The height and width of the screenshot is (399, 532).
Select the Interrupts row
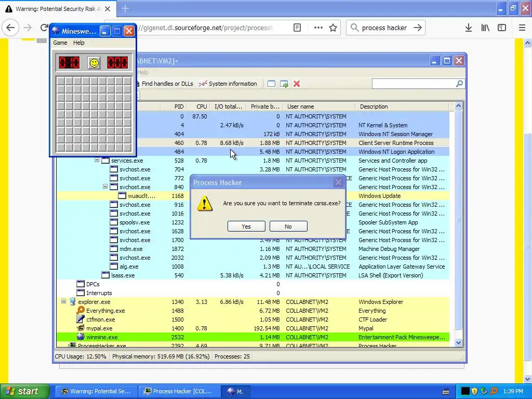[x=253, y=293]
